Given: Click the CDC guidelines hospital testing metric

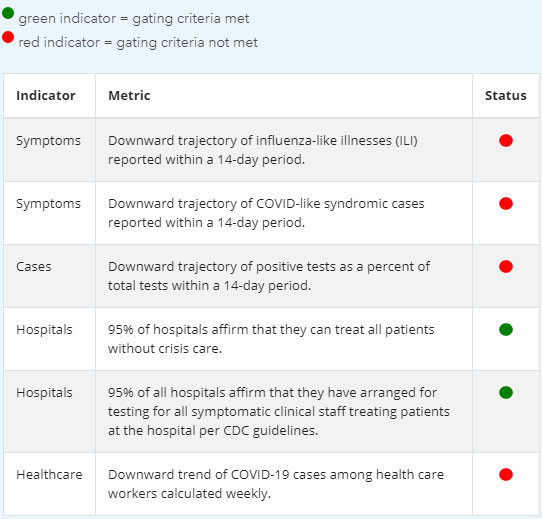Looking at the screenshot, I should point(279,411).
